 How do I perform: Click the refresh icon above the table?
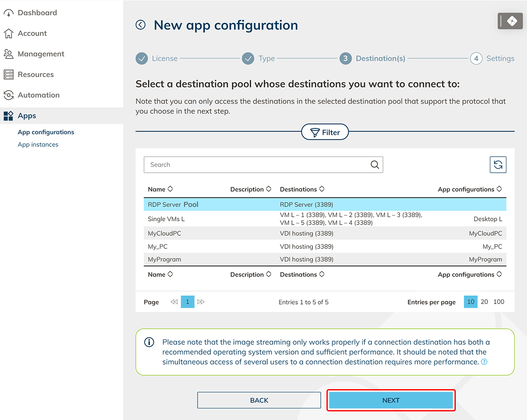[498, 165]
